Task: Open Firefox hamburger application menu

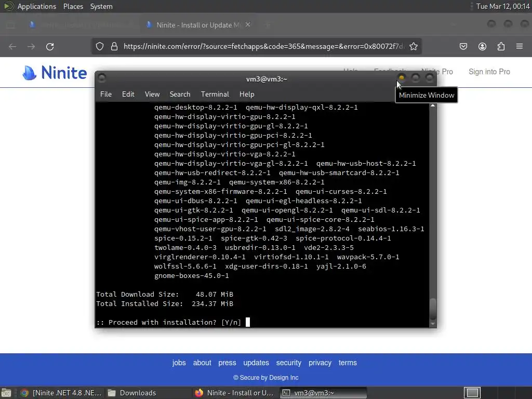Action: (x=520, y=46)
